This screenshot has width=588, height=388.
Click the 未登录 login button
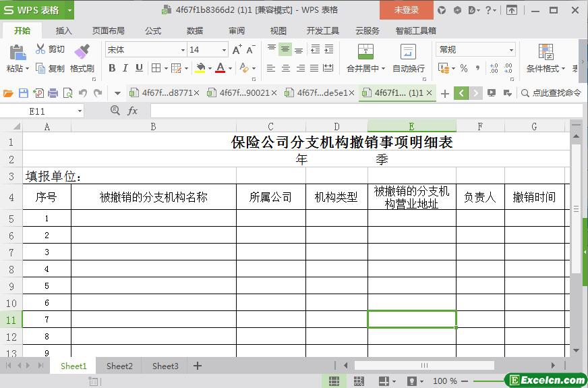406,10
